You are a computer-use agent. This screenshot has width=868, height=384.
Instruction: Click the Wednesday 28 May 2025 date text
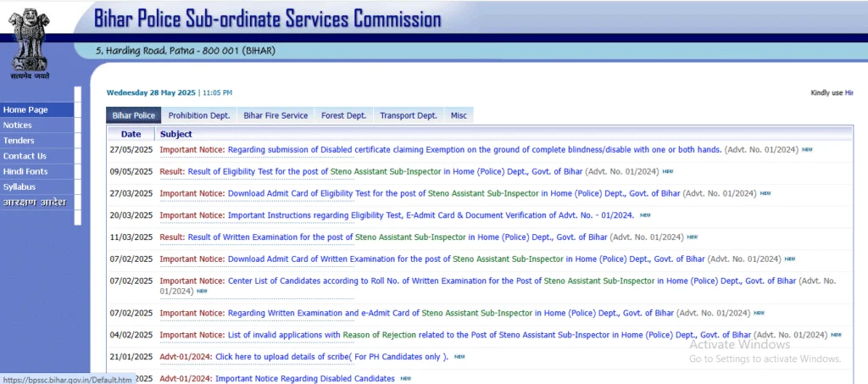point(152,93)
